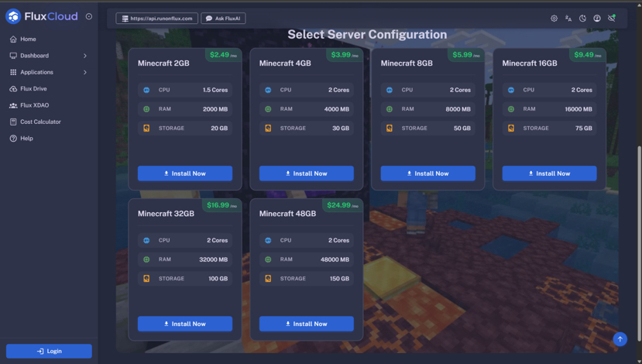Image resolution: width=642 pixels, height=364 pixels.
Task: Click the FluxCloud logo icon
Action: coord(13,16)
